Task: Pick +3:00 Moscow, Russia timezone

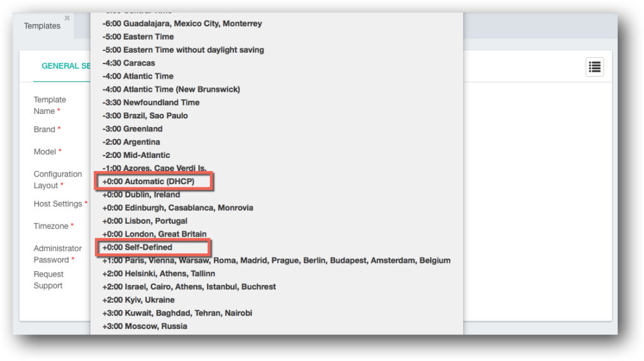Action: (145, 326)
